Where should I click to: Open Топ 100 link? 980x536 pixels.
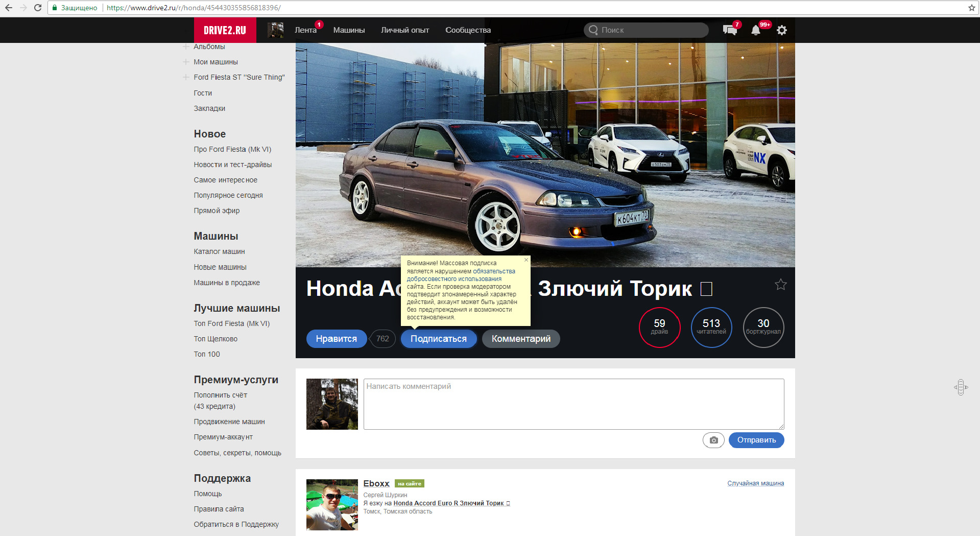pyautogui.click(x=207, y=354)
